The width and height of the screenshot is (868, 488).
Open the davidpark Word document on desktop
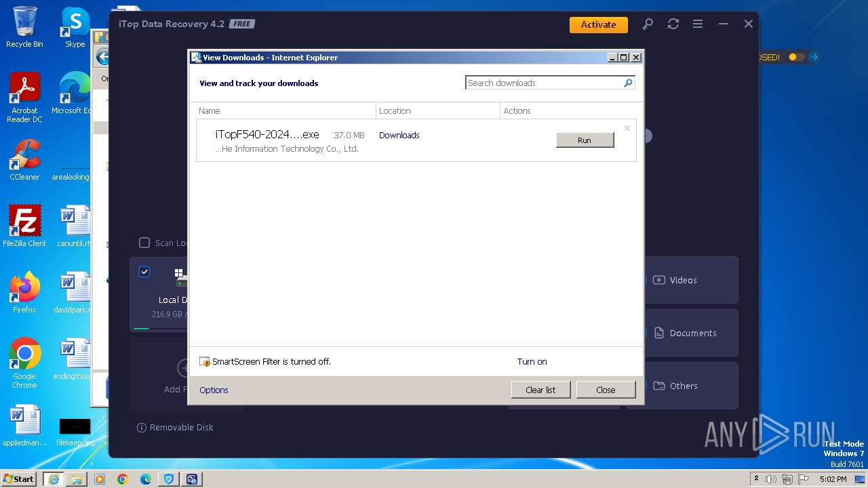[73, 293]
